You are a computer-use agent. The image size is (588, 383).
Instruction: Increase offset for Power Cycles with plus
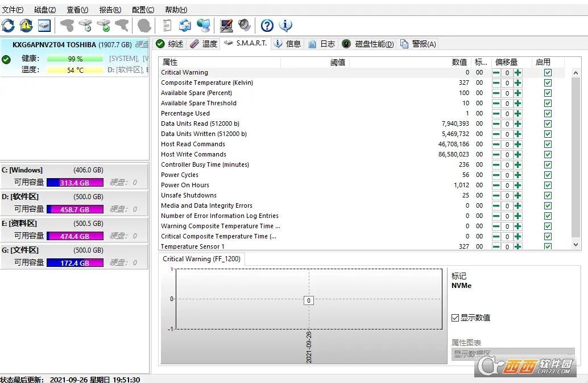click(517, 175)
